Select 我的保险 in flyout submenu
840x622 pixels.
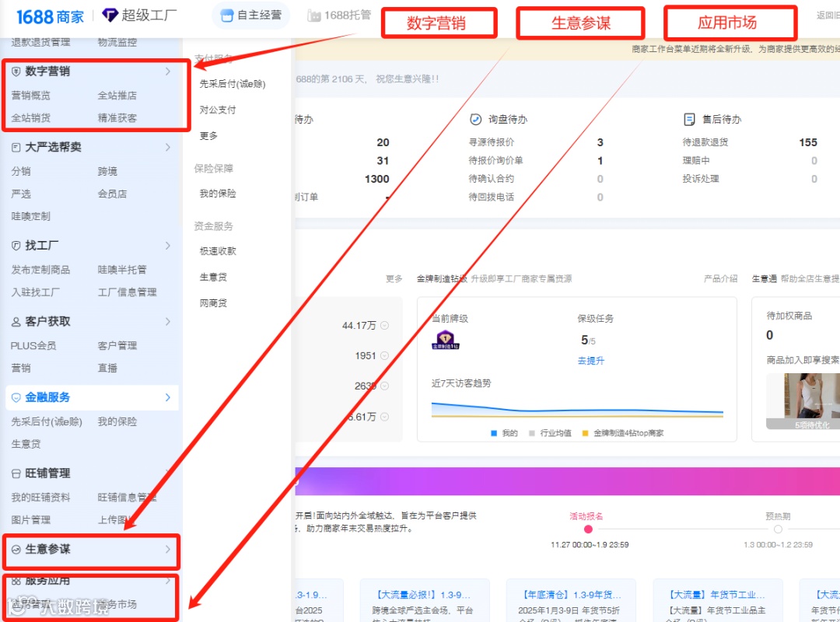(218, 194)
